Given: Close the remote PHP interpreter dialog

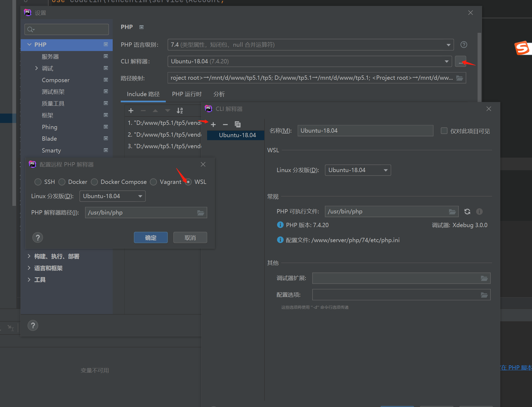Looking at the screenshot, I should click(x=203, y=164).
